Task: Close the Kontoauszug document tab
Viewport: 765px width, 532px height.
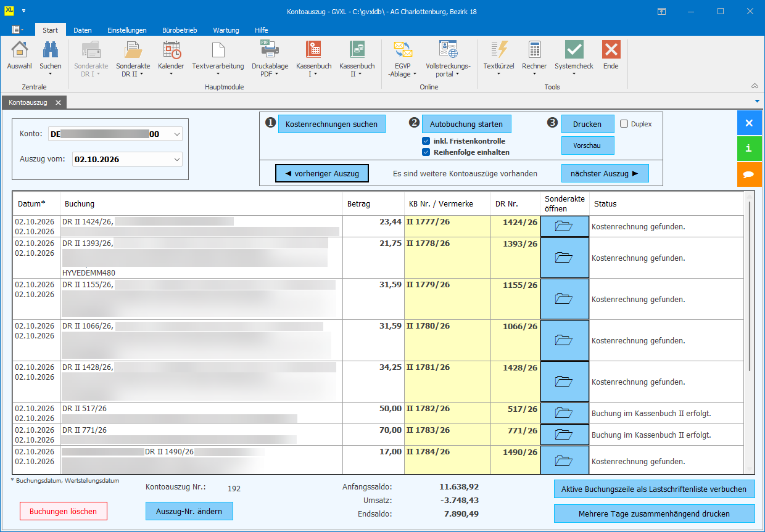Action: click(58, 102)
